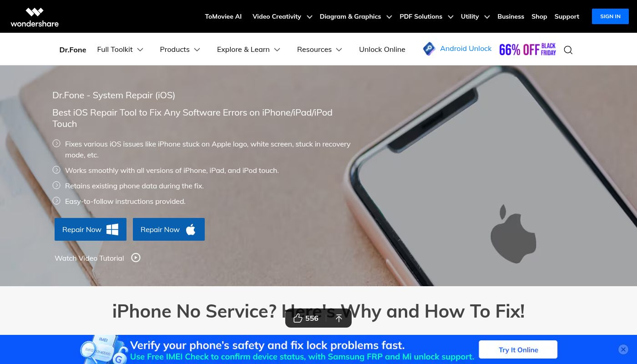Click the Android Unlock icon

point(429,49)
